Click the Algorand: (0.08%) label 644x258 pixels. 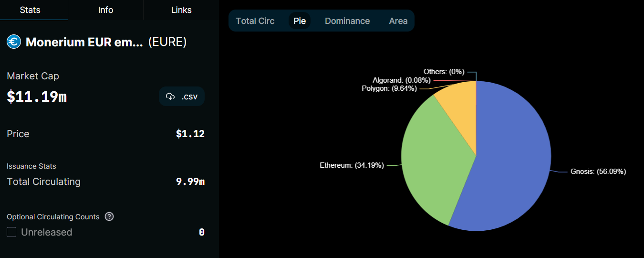pos(401,80)
